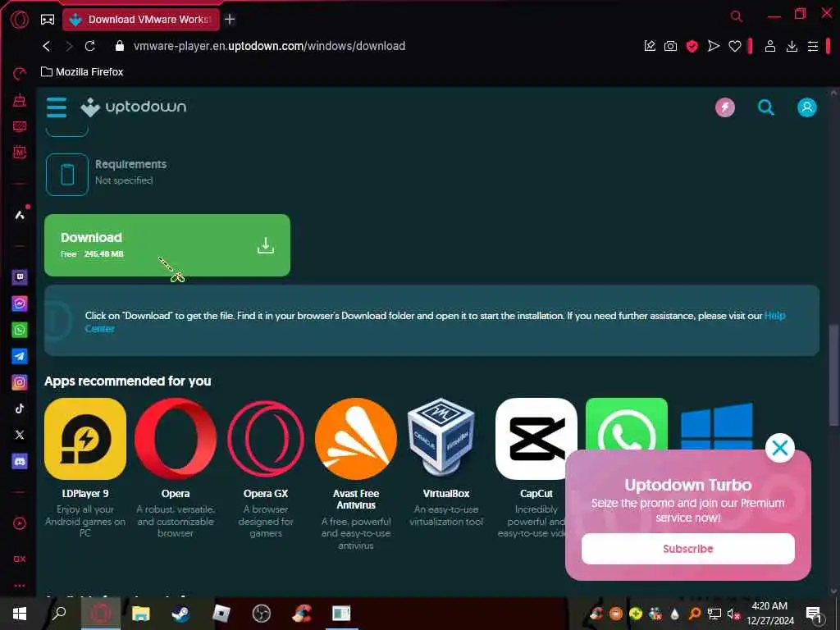Open the GX settings sidebar button
This screenshot has width=840, height=630.
(x=20, y=559)
